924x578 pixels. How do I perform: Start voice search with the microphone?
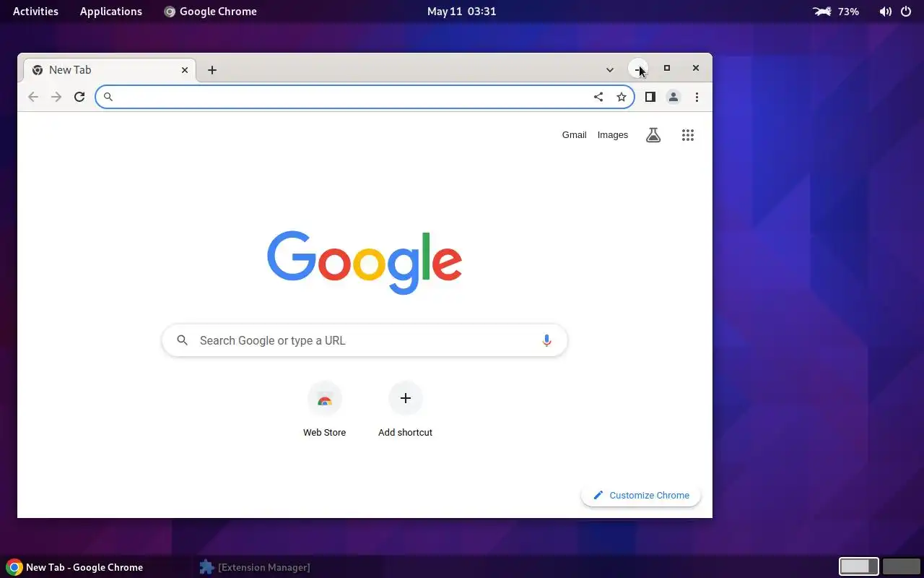tap(546, 340)
